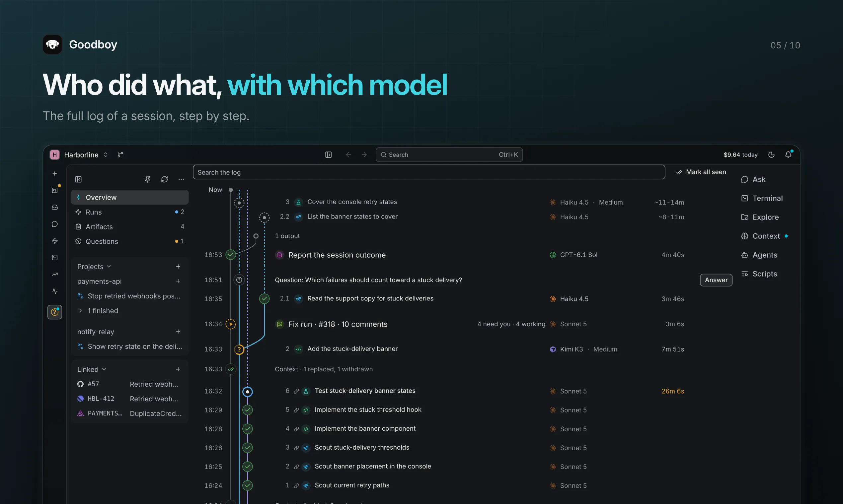This screenshot has width=843, height=504.
Task: Click the Search the log field
Action: [429, 172]
